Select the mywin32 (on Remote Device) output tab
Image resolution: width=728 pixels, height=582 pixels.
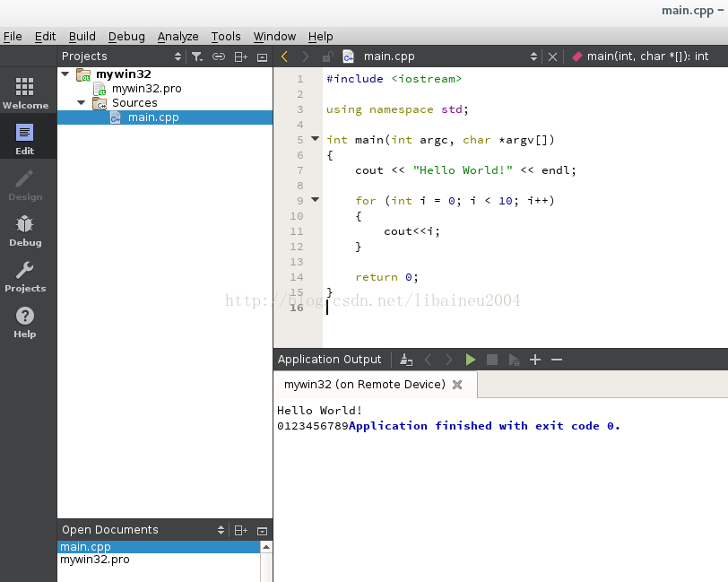coord(365,385)
